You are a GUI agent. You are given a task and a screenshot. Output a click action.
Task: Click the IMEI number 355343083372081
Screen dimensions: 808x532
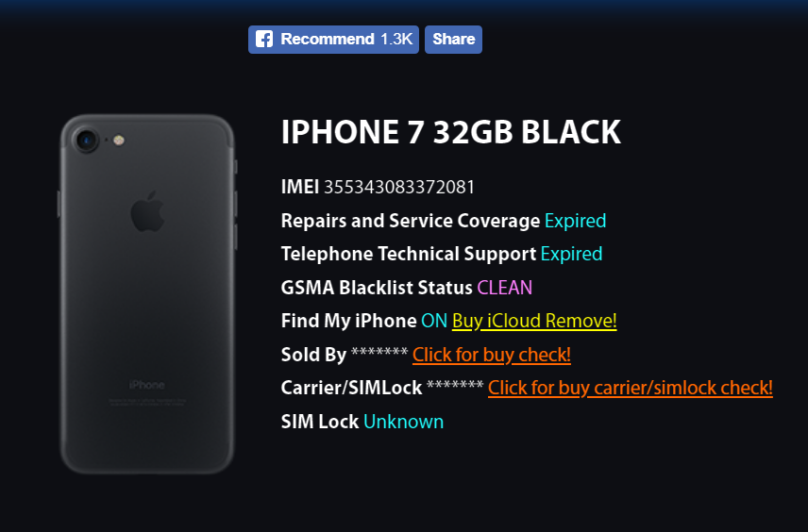pyautogui.click(x=399, y=187)
